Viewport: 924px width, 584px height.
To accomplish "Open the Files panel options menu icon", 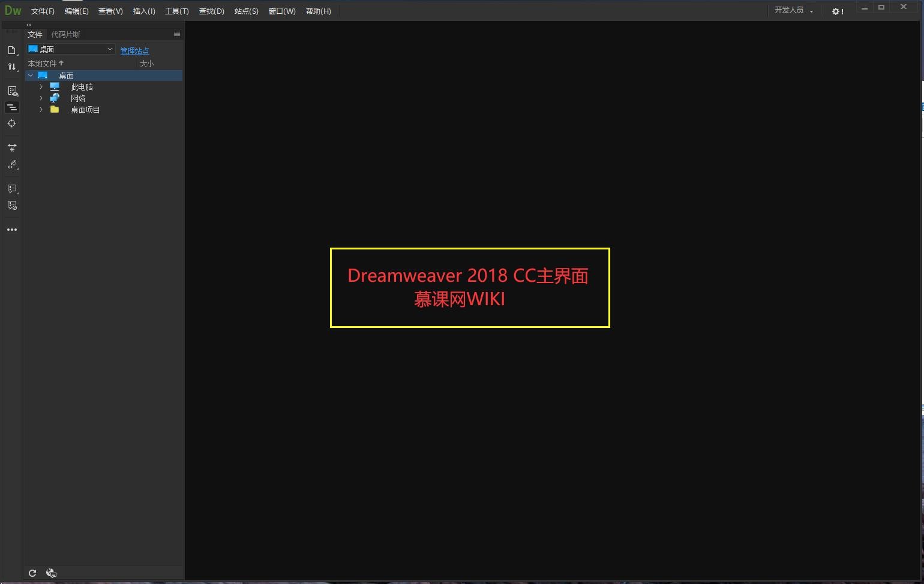I will pyautogui.click(x=177, y=34).
